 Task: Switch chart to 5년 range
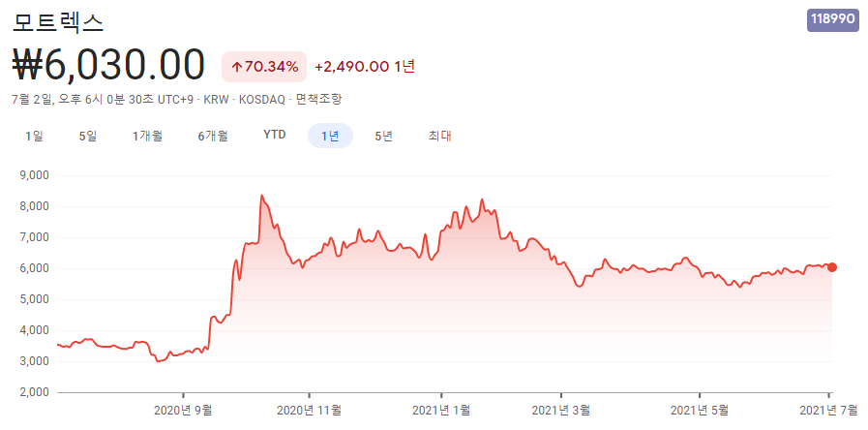[x=383, y=136]
